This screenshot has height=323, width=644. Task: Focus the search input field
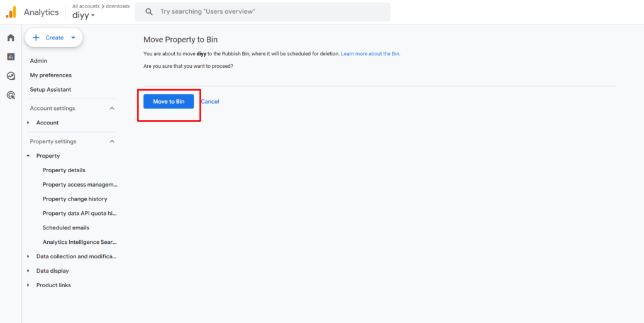(262, 12)
